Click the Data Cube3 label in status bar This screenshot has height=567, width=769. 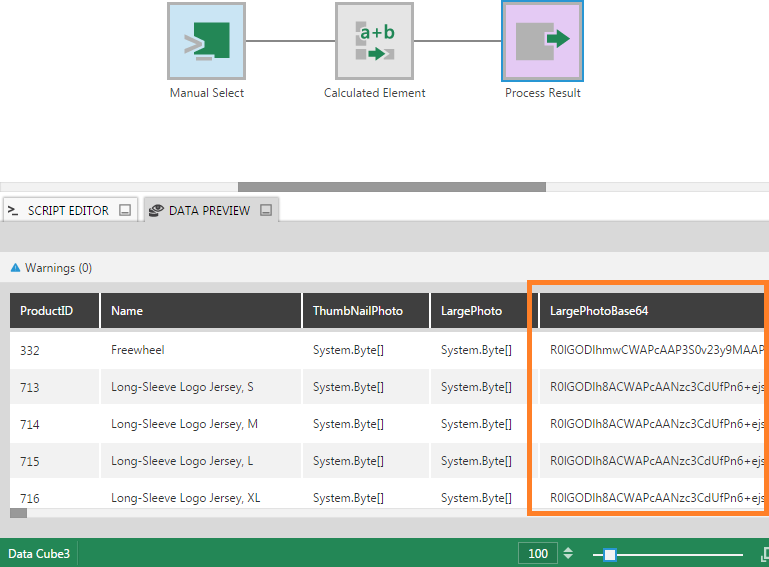[39, 554]
